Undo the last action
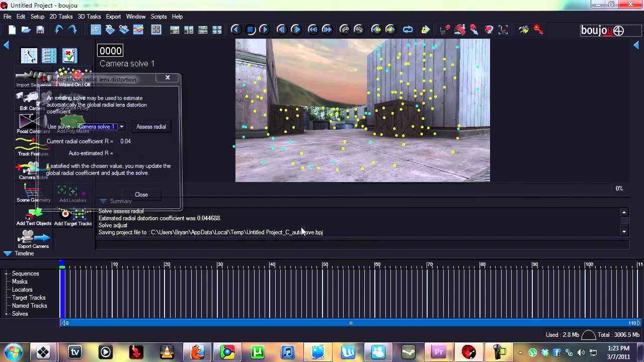The height and width of the screenshot is (362, 644). [x=58, y=30]
